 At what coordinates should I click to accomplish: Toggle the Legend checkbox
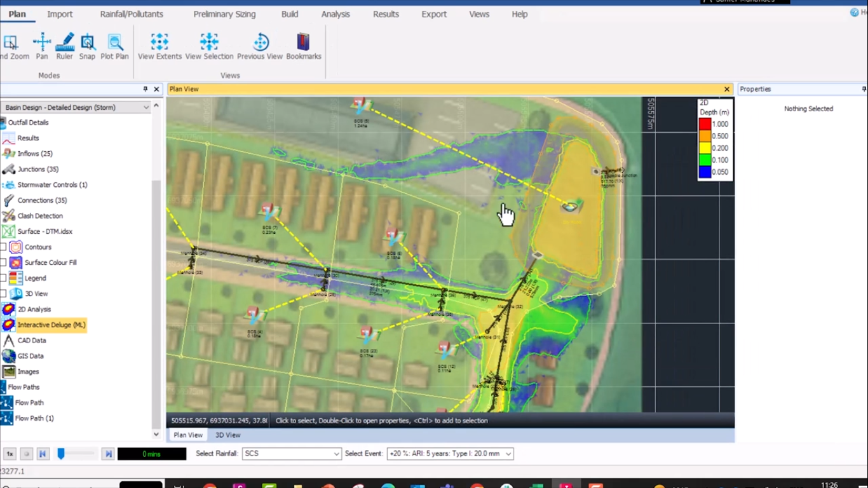pyautogui.click(x=4, y=278)
